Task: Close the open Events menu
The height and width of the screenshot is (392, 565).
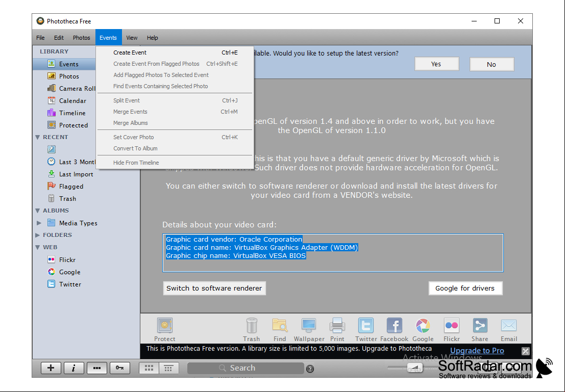Action: pyautogui.click(x=108, y=37)
